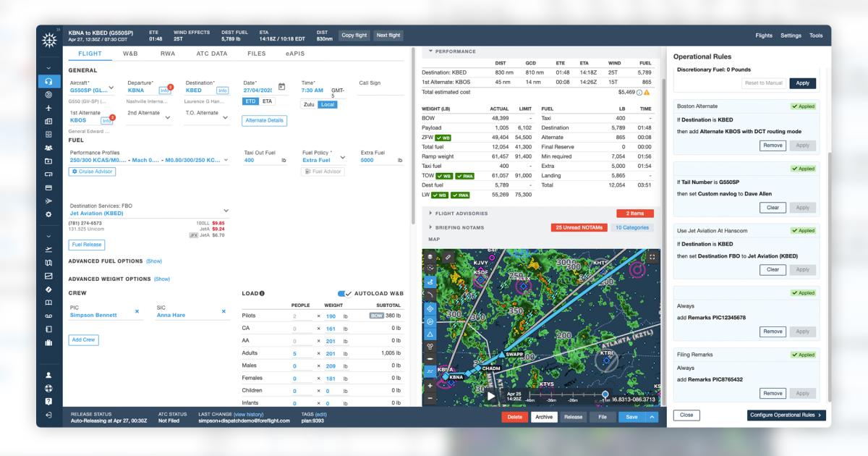Open the 2nd Alternate dropdown

tap(168, 117)
